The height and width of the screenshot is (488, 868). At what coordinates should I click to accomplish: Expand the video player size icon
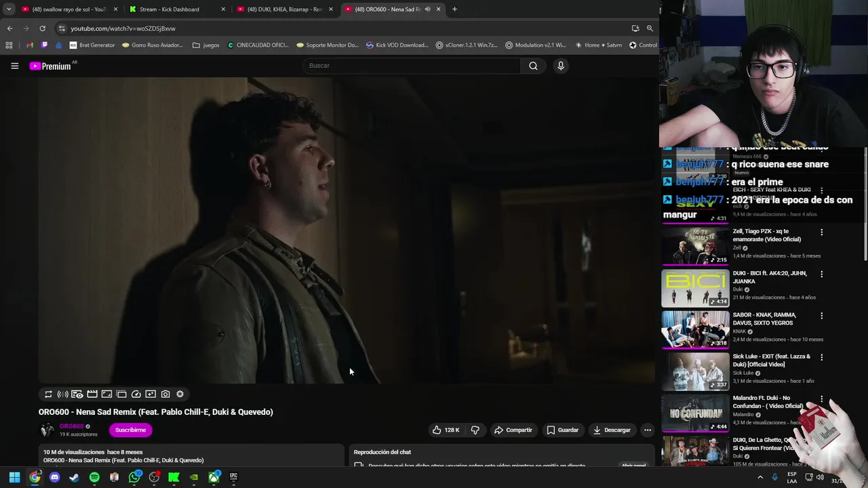(x=106, y=394)
